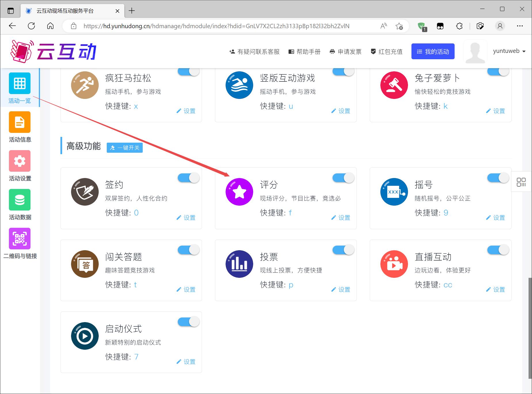The image size is (532, 394).
Task: Click the 我的活动 button
Action: pos(433,51)
